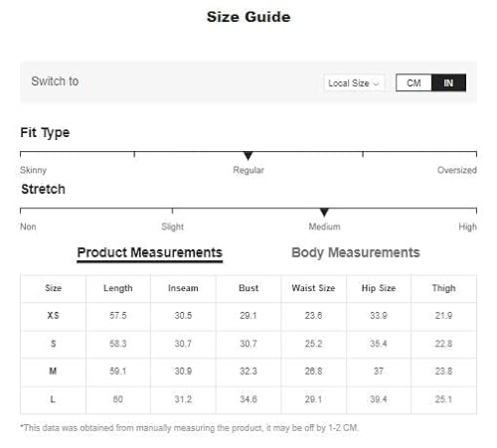The width and height of the screenshot is (497, 448).
Task: Select the IN unit toggle
Action: click(x=448, y=82)
